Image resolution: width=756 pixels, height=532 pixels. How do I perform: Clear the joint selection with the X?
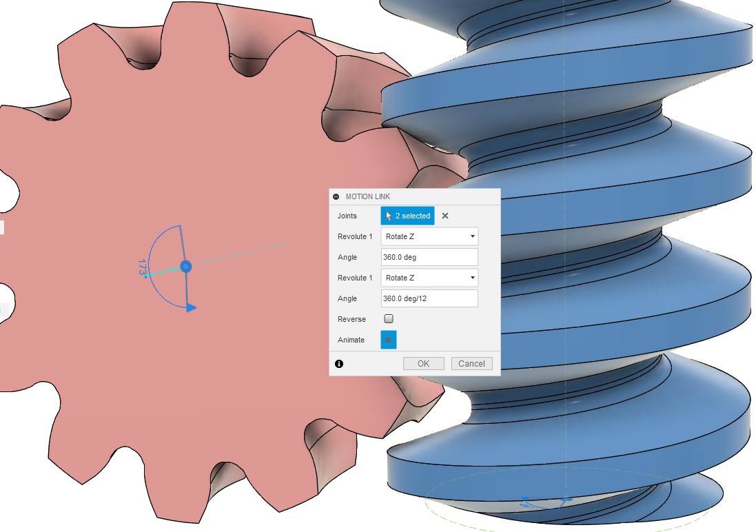445,216
